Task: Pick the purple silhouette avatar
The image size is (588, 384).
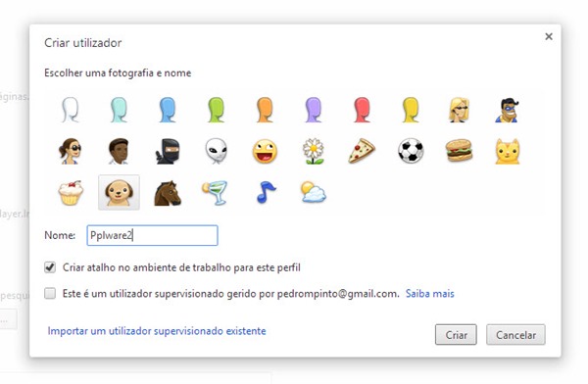Action: click(x=314, y=110)
